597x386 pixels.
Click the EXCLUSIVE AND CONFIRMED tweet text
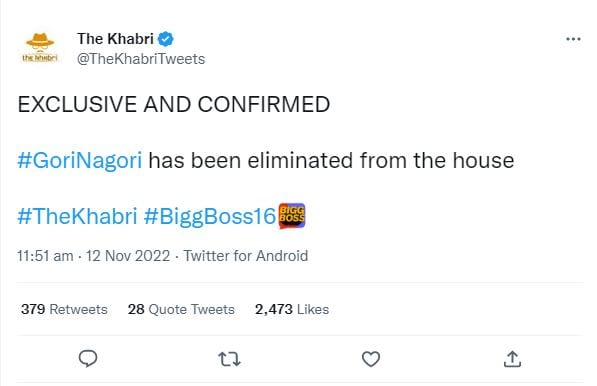click(174, 104)
